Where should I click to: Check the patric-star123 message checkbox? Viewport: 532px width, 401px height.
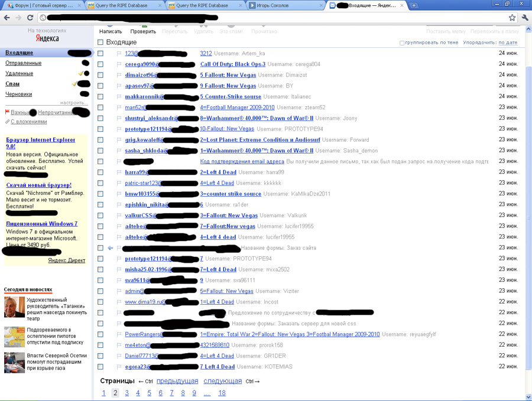(100, 183)
